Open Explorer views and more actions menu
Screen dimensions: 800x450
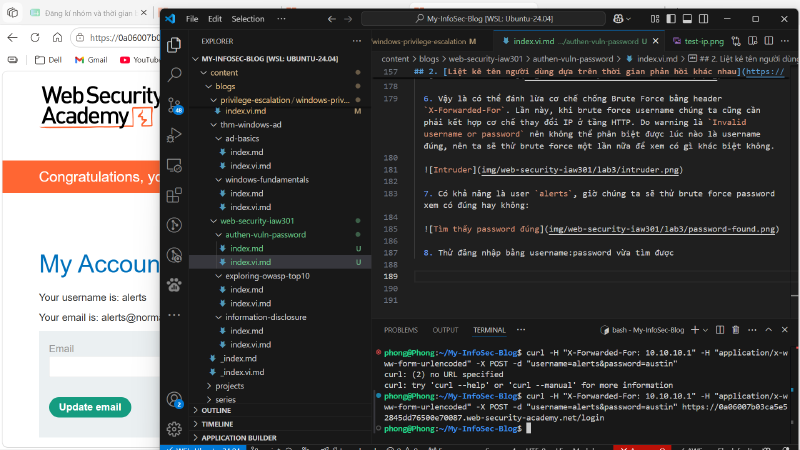click(x=357, y=41)
